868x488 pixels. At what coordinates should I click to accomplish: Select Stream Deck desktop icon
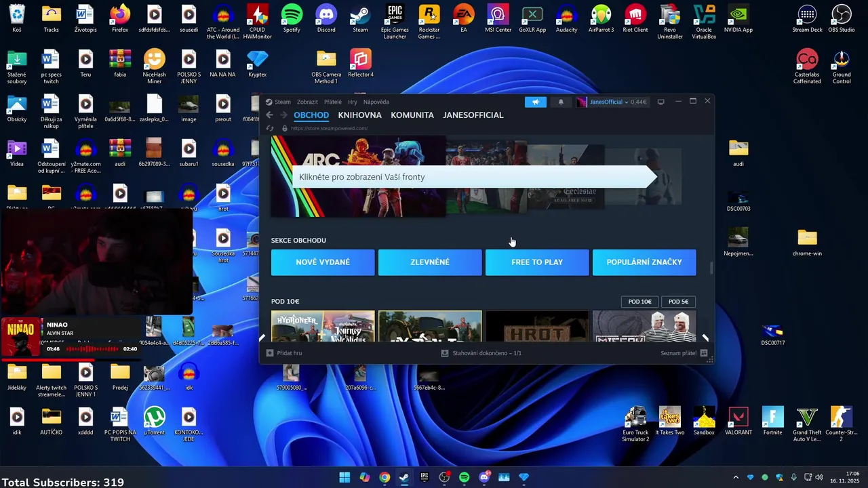(x=807, y=19)
